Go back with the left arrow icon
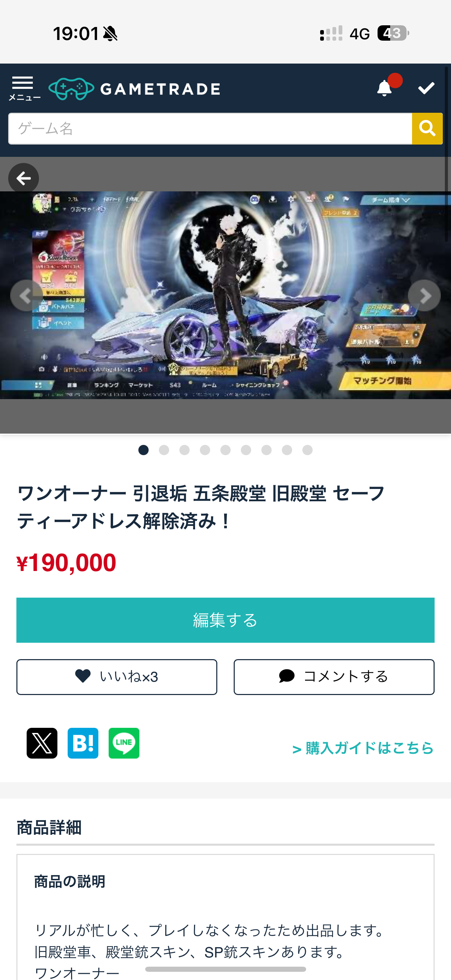The width and height of the screenshot is (451, 980). click(24, 178)
